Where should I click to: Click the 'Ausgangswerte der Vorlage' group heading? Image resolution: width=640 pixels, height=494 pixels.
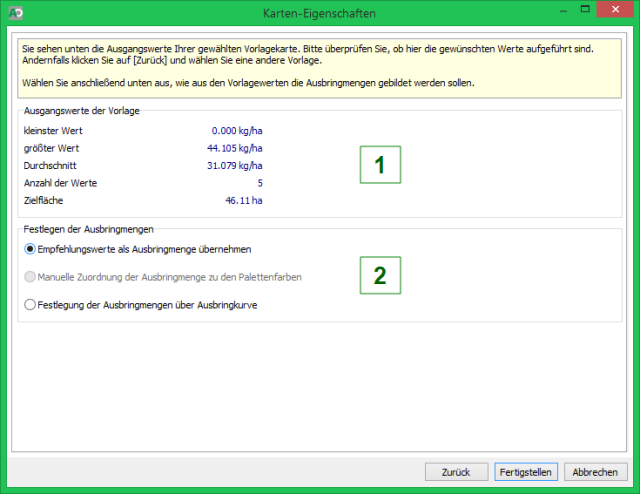pos(80,110)
